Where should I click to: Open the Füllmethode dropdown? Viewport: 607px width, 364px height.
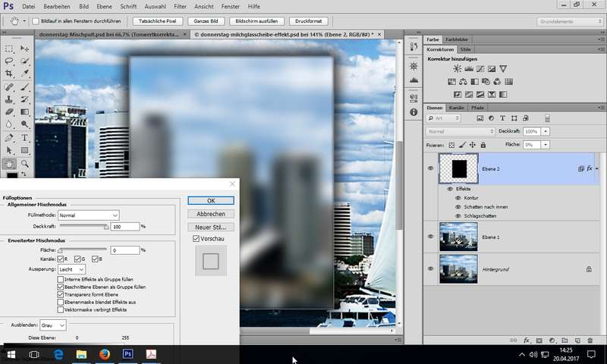(89, 215)
